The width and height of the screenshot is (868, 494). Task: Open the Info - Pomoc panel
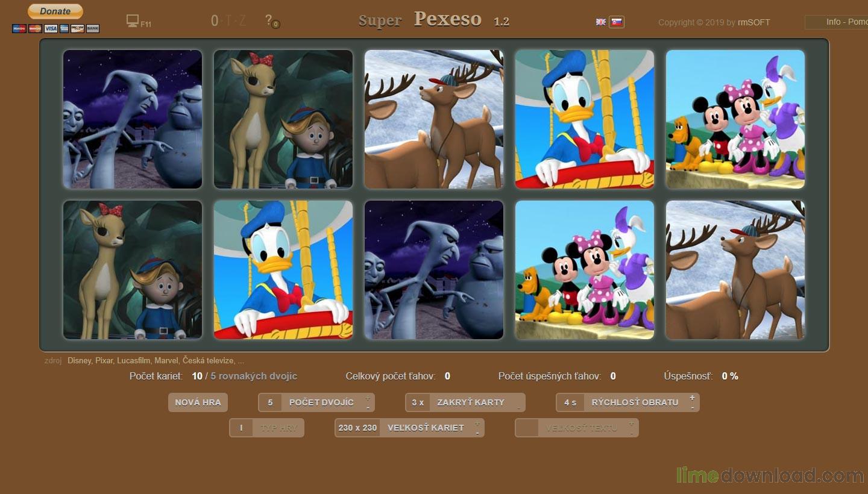(837, 22)
